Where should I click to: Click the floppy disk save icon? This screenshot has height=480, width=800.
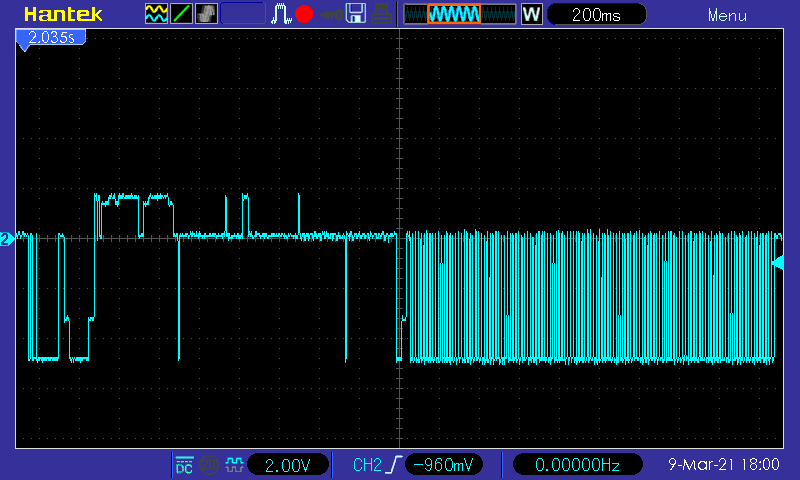coord(356,13)
